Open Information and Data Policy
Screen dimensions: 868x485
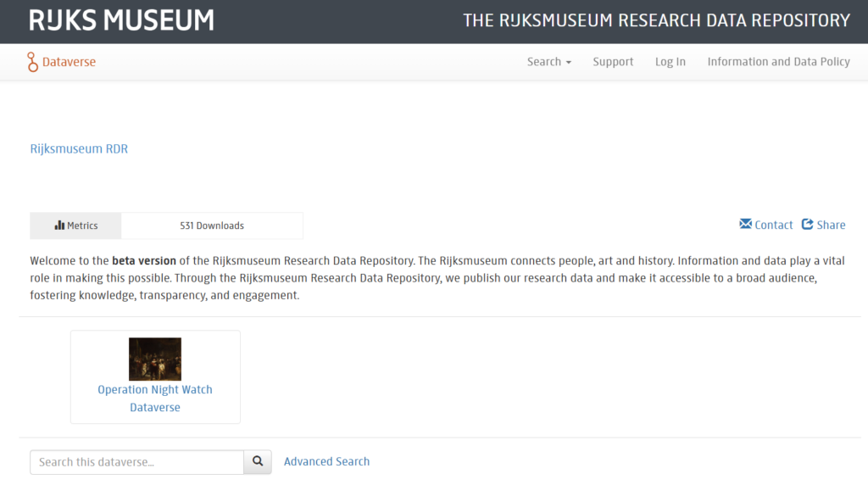pyautogui.click(x=778, y=61)
